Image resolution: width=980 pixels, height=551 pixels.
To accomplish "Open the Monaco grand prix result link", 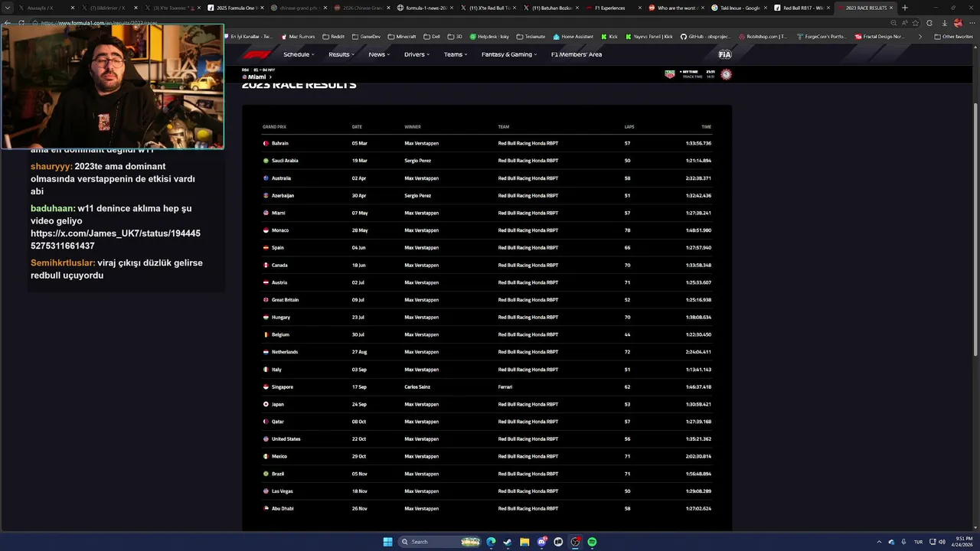I will coord(280,230).
